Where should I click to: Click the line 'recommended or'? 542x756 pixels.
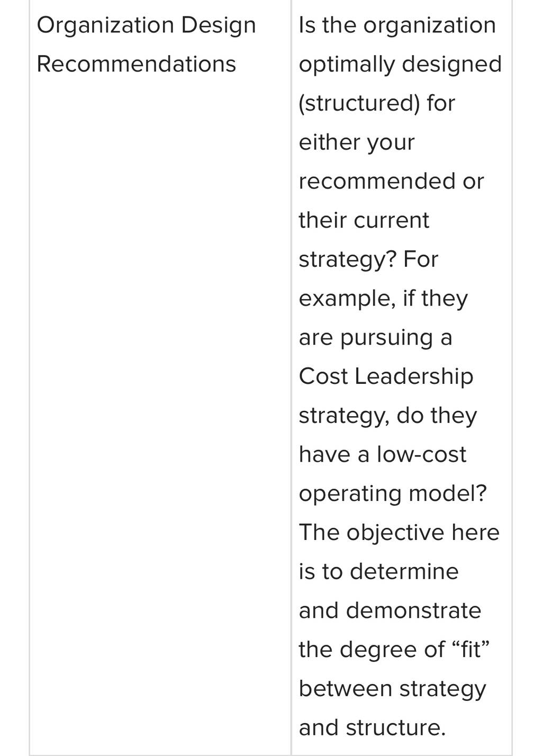tap(391, 181)
